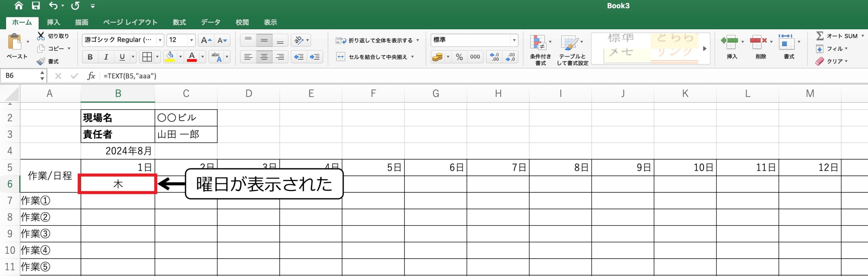Open the font size dropdown

(192, 40)
